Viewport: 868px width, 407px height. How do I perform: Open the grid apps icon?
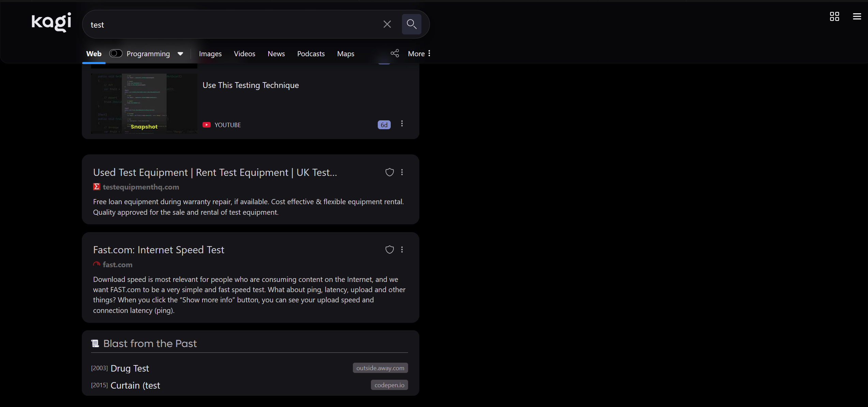[834, 16]
